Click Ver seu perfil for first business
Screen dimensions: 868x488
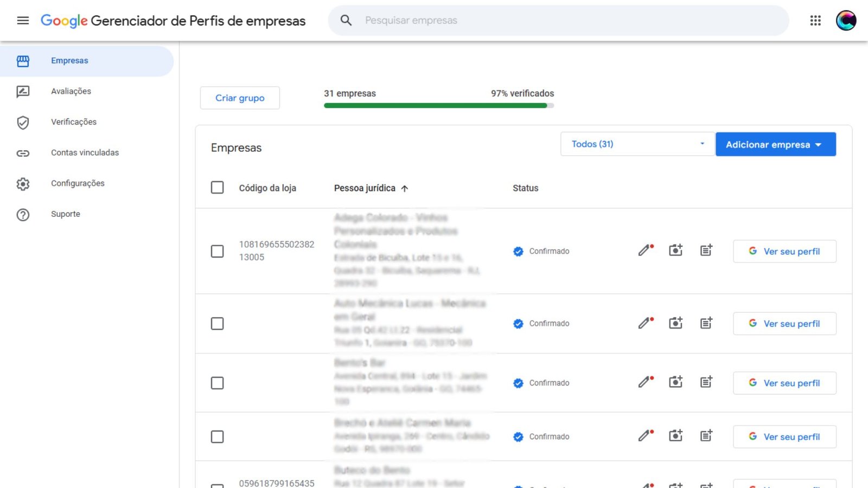(784, 251)
